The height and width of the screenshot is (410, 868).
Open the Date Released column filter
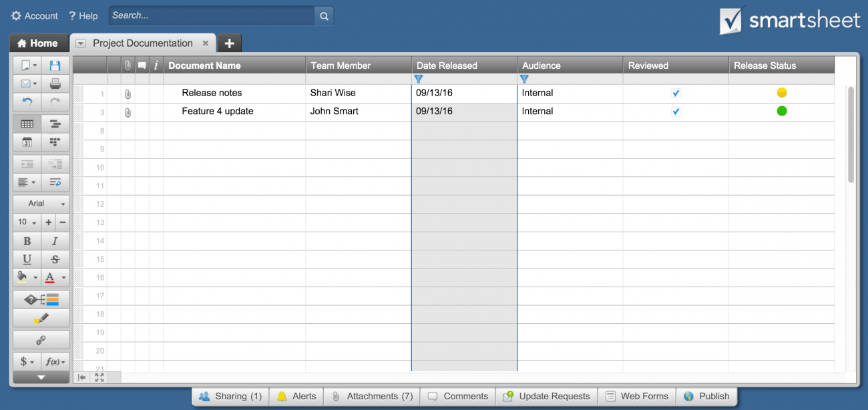click(419, 79)
